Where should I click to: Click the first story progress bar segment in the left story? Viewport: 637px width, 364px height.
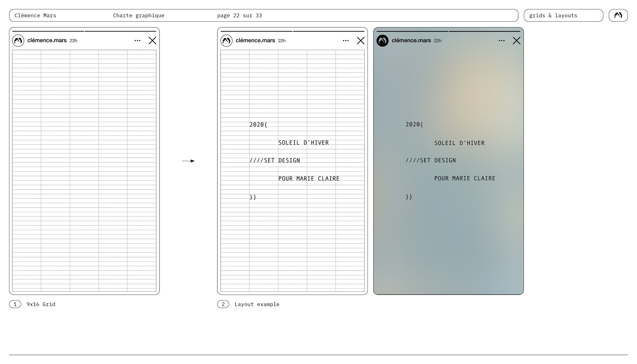tap(48, 31)
